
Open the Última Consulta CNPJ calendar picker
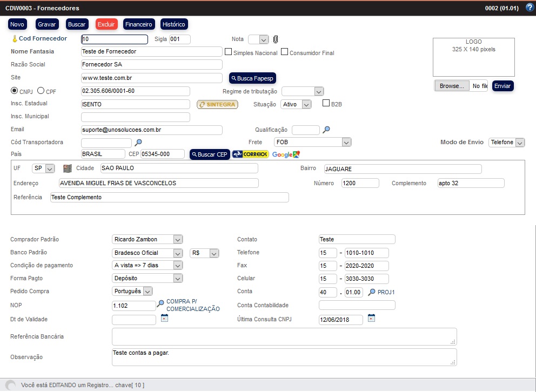(x=371, y=319)
